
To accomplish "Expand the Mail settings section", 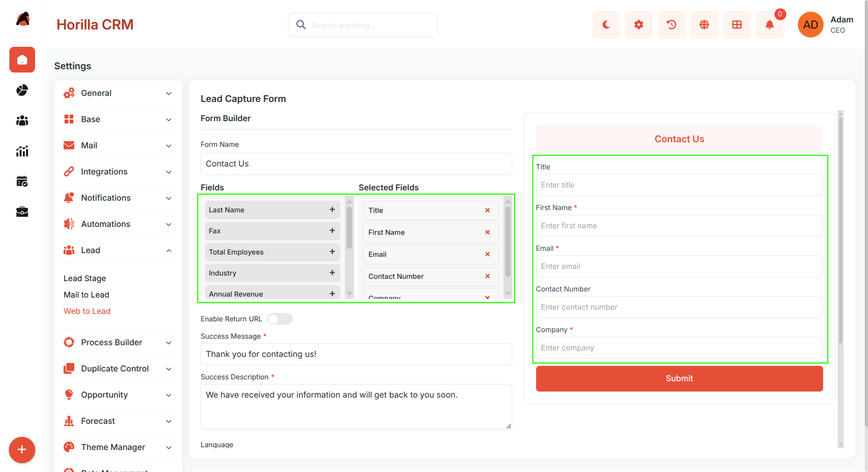I will click(118, 145).
